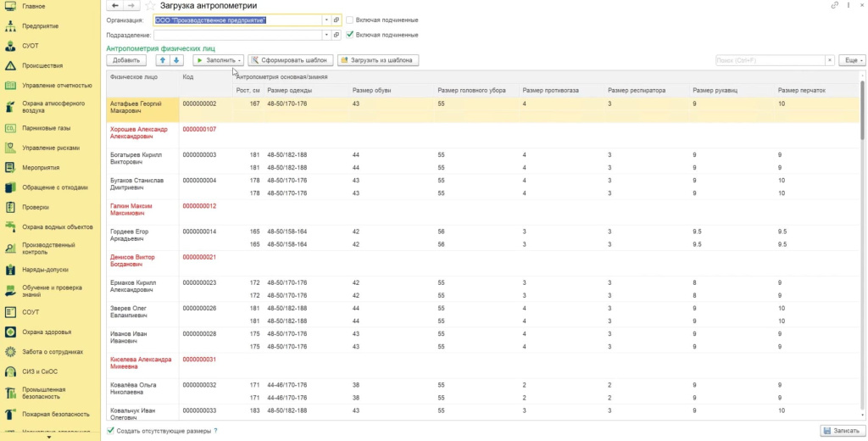The height and width of the screenshot is (441, 868).
Task: Open Парниковые газы CO2 icon
Action: 10,128
